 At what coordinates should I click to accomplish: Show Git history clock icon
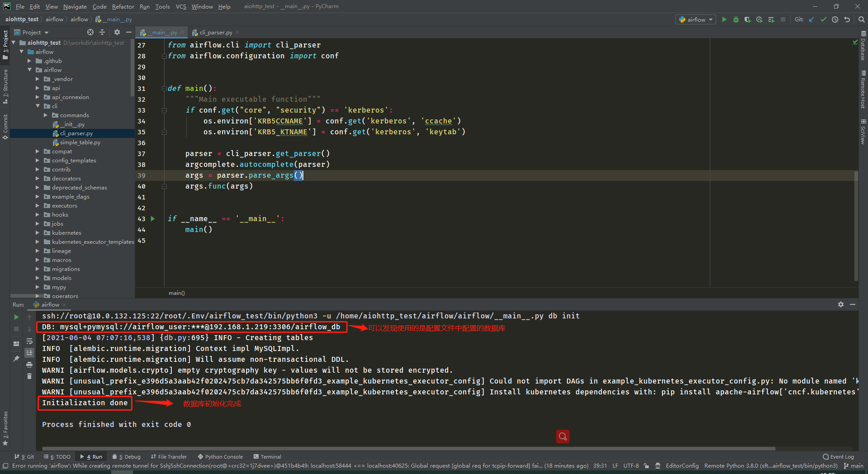pyautogui.click(x=835, y=19)
